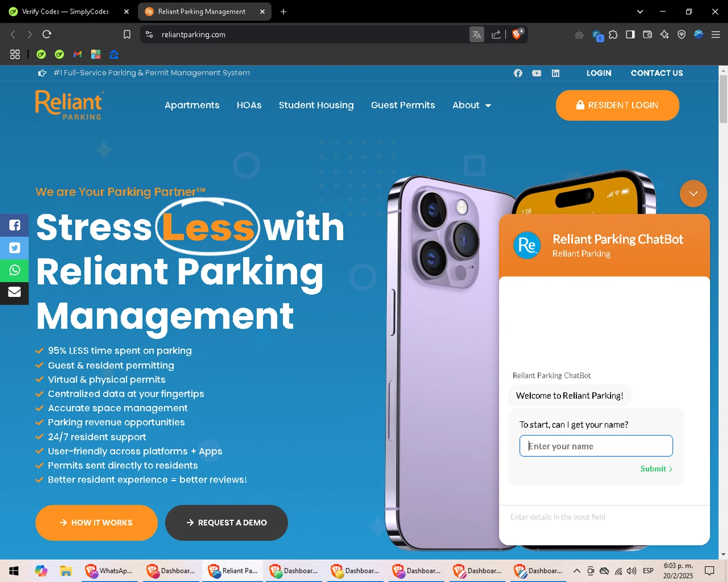Click the Reliant Parking logo
This screenshot has width=728, height=582.
point(69,105)
